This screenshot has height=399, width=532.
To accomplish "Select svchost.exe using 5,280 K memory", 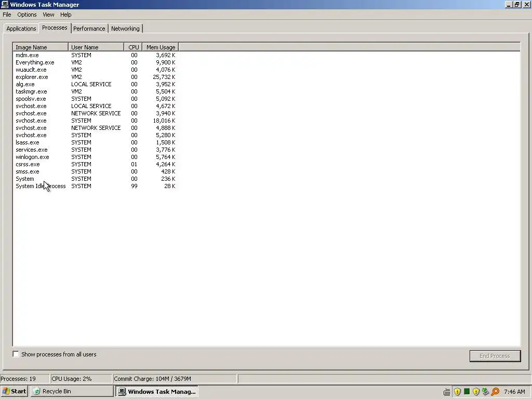I will (96, 135).
